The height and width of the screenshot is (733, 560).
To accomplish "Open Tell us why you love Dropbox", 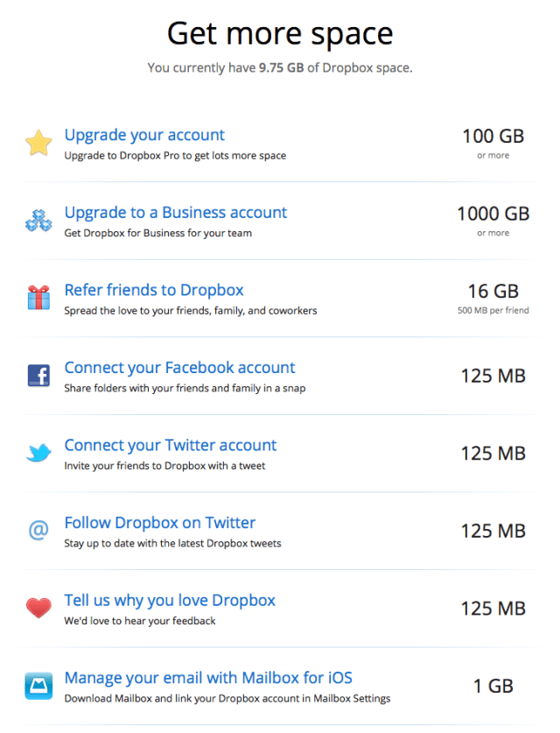I will tap(170, 600).
